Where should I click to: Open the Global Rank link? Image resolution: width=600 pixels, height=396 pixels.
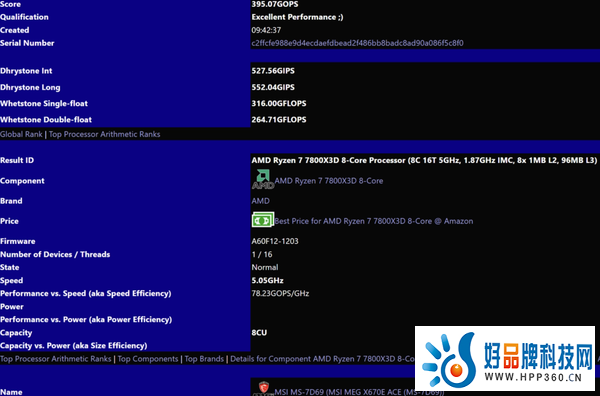(21, 134)
